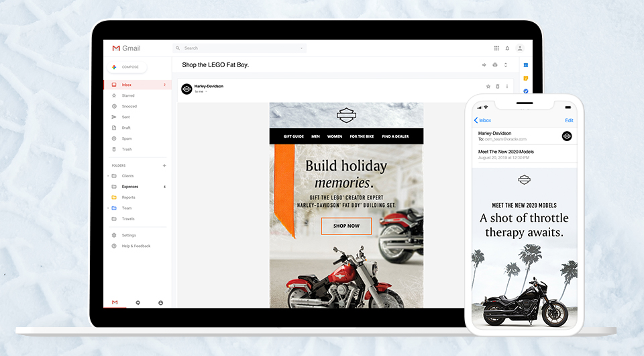Expand the search options dropdown arrow
644x356 pixels.
(302, 48)
